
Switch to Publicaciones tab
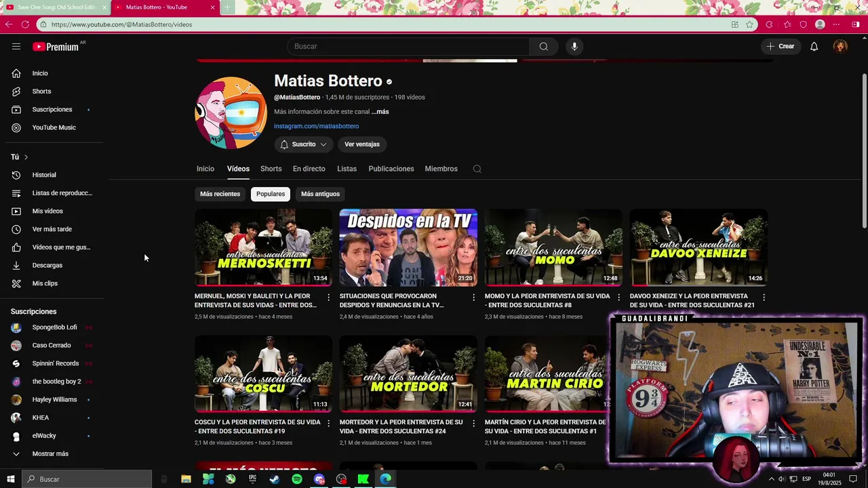pos(391,169)
